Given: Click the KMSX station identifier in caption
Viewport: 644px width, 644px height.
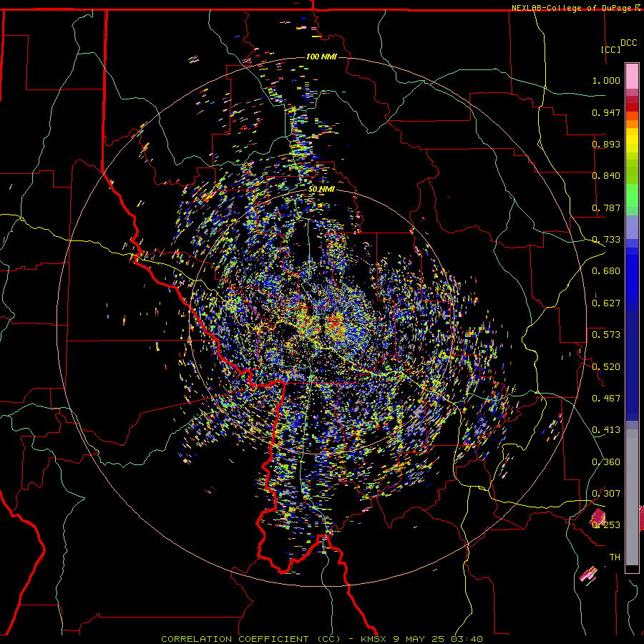Looking at the screenshot, I should pos(374,639).
